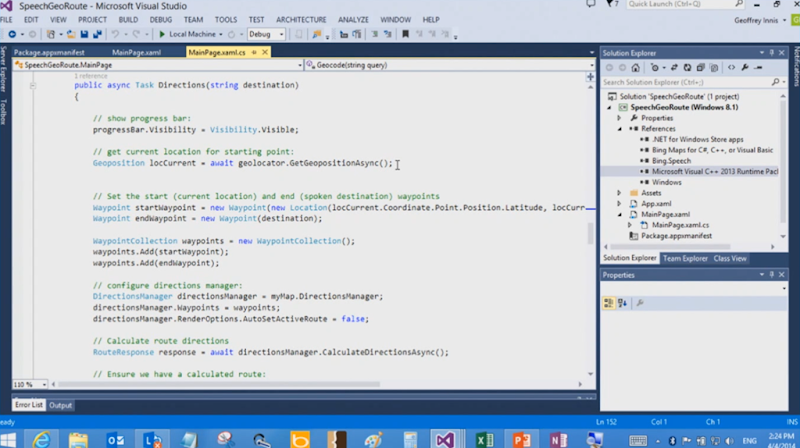The height and width of the screenshot is (448, 800).
Task: Toggle pin on the MainPage.xaml.cs tab
Action: coord(254,53)
